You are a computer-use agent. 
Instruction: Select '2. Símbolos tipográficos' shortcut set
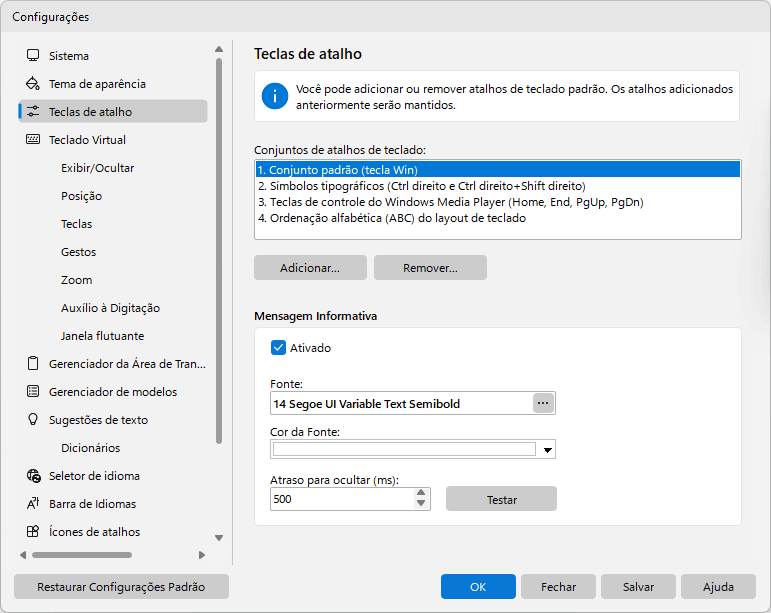(x=498, y=186)
